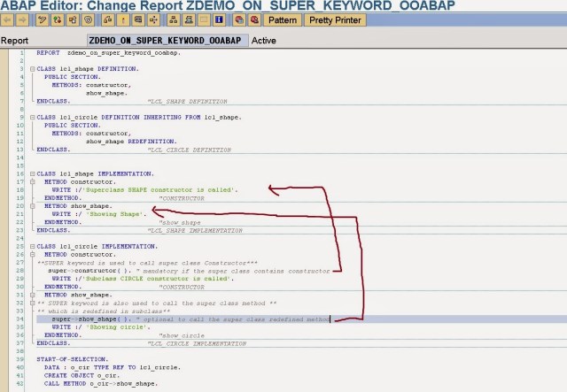Viewport: 567px width, 392px height.
Task: Collapse lcl_circle METHOD show_shape on line 31
Action: click(32, 295)
